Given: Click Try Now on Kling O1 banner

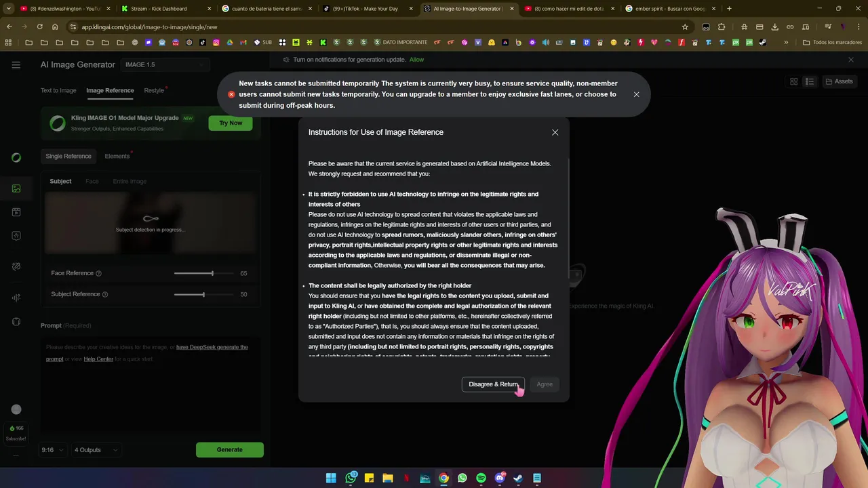Looking at the screenshot, I should point(231,123).
